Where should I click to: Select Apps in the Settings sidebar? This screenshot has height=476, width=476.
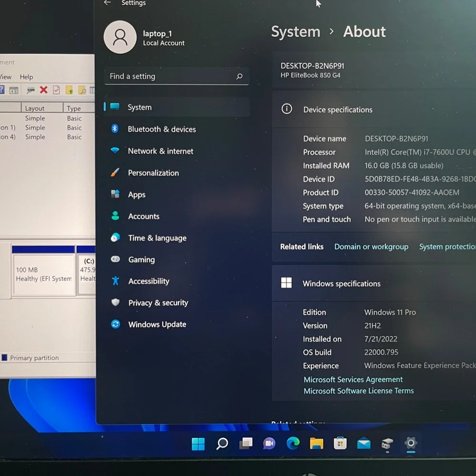point(177,194)
